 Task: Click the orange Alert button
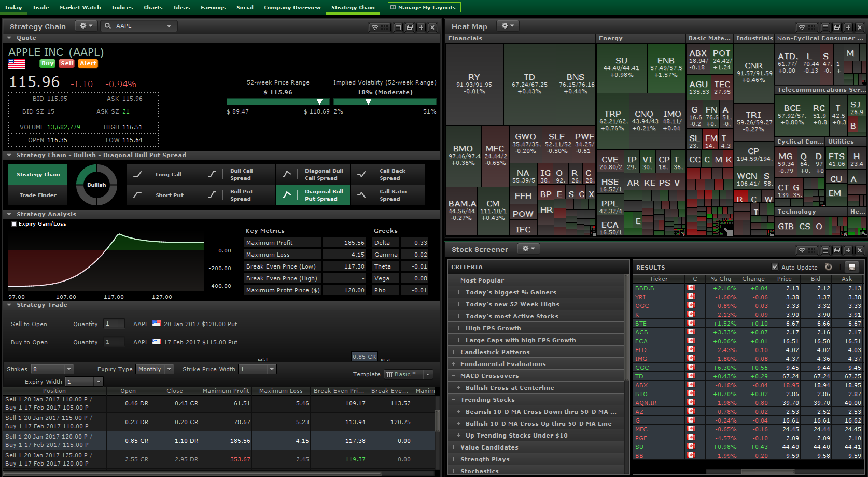(88, 63)
